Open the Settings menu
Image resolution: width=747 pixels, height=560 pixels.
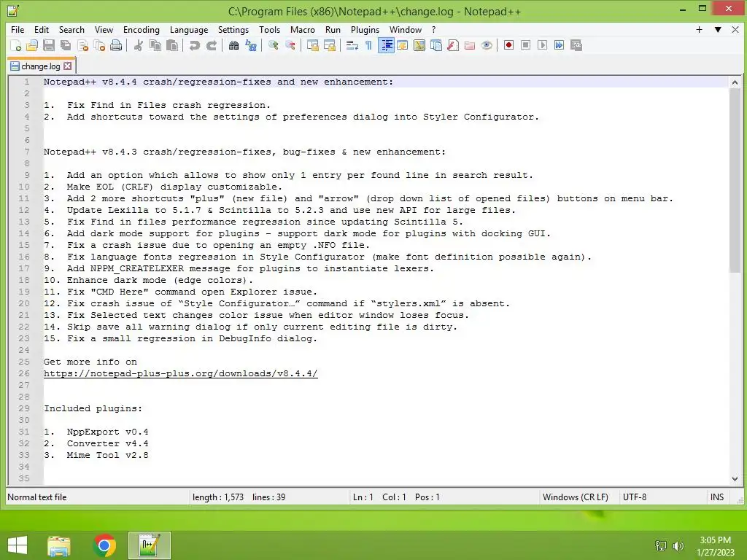click(x=233, y=29)
